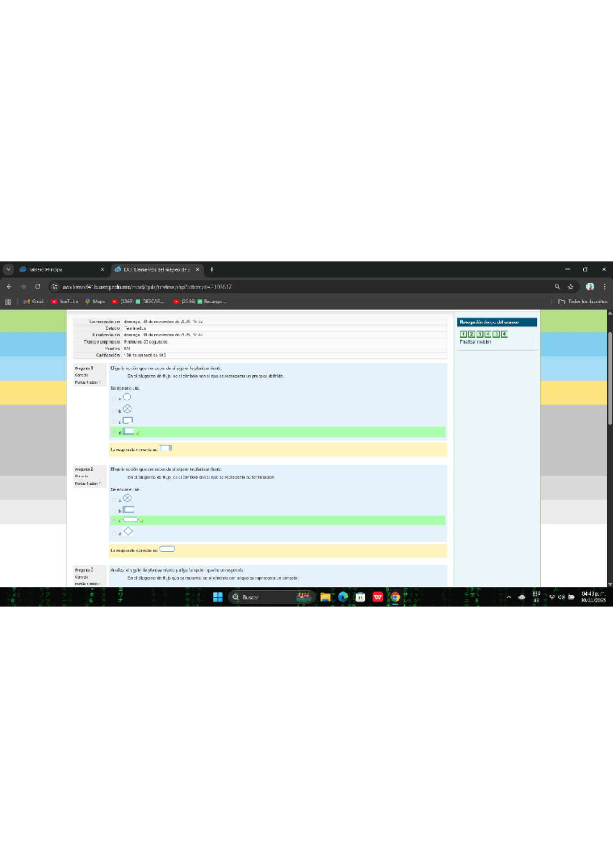Jump to question 3 in quiz navigation
Screen dimensions: 613x868
[x=480, y=334]
